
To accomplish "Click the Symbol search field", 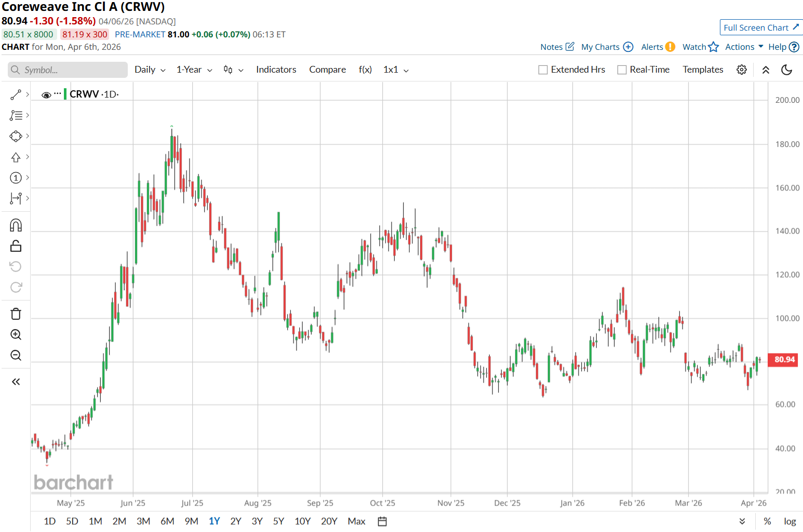I will (x=68, y=70).
